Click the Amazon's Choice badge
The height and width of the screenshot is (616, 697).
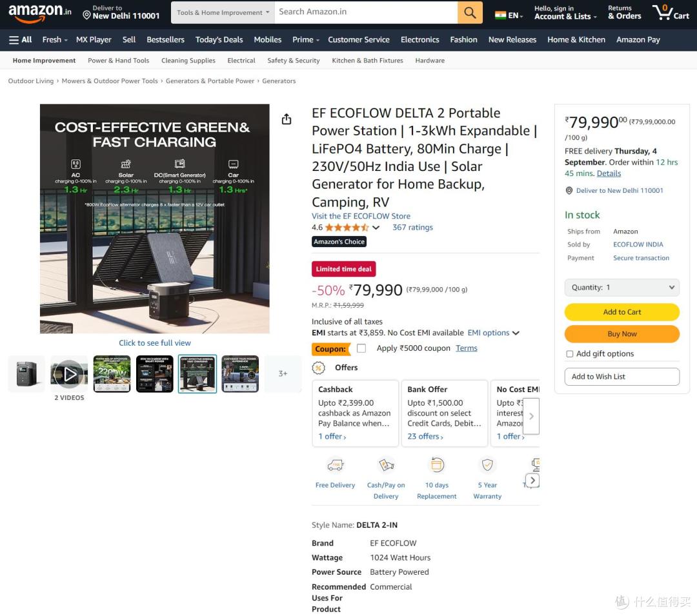[x=339, y=242]
